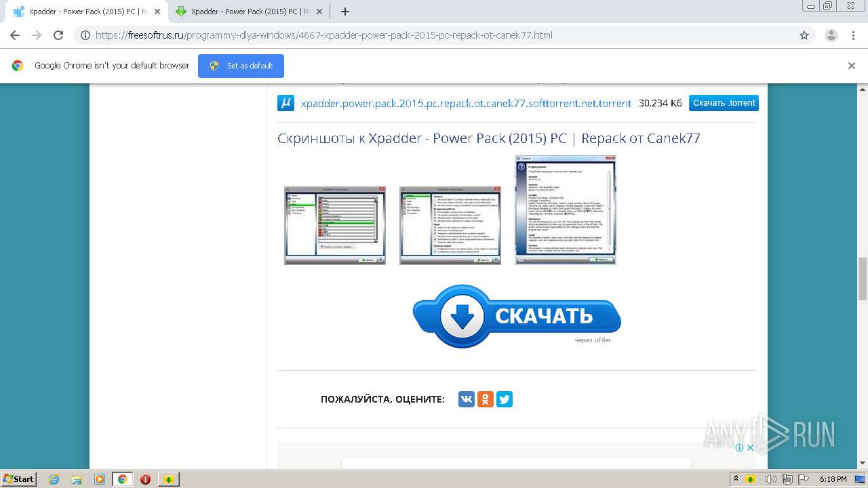Click Chrome icon in taskbar
868x488 pixels.
click(122, 479)
